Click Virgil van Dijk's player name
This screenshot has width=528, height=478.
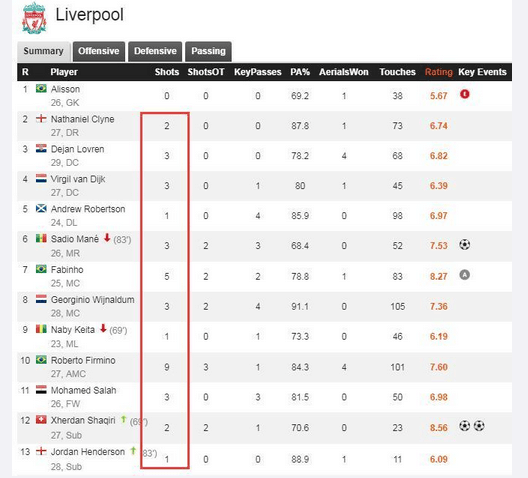click(x=78, y=179)
